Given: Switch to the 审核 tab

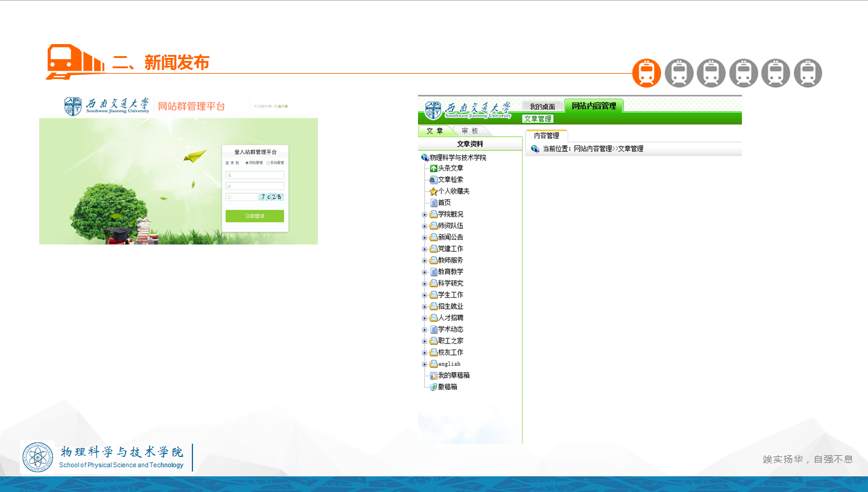Looking at the screenshot, I should (x=470, y=131).
